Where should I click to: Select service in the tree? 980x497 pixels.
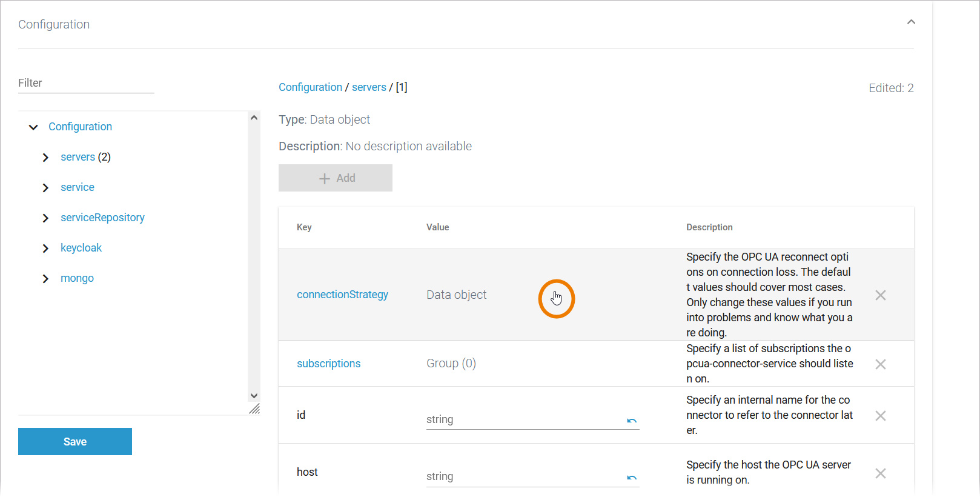pos(78,187)
